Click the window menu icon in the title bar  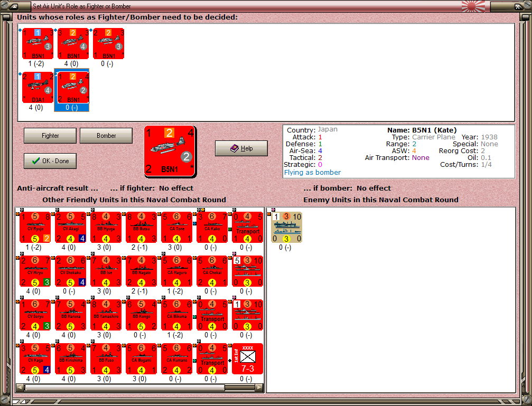pyautogui.click(x=14, y=6)
